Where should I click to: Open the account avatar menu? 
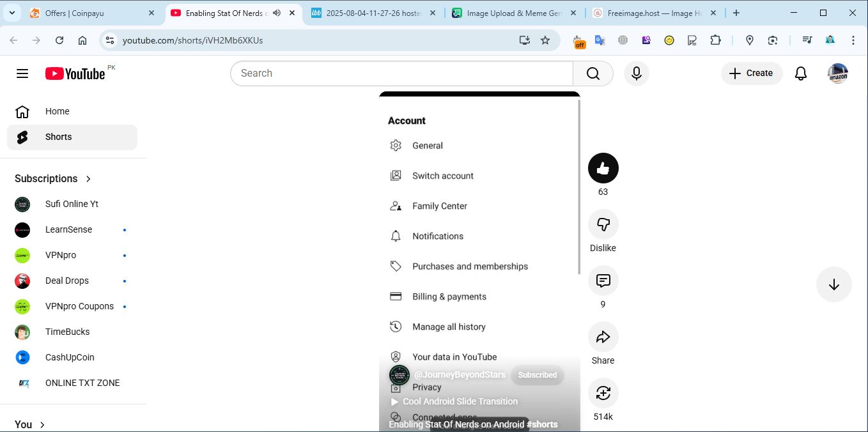click(837, 73)
